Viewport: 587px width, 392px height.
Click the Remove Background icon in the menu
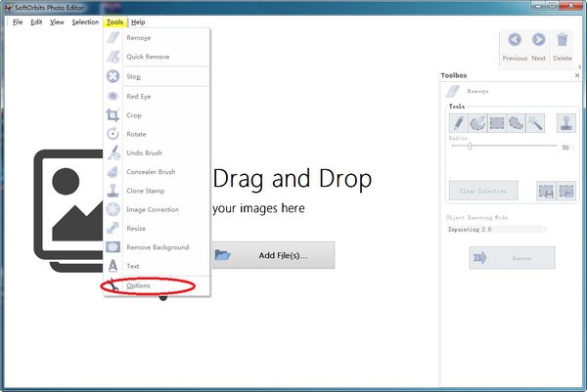click(113, 247)
